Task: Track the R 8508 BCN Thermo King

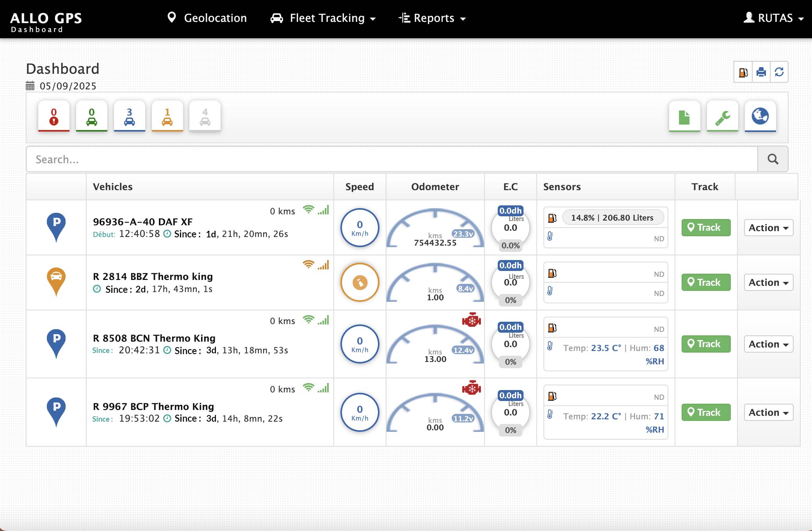Action: pos(706,344)
